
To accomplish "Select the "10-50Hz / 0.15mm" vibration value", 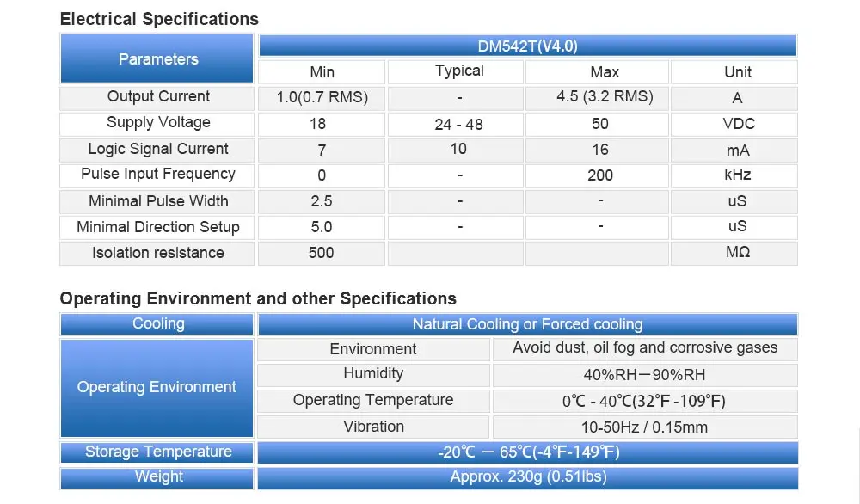I will (x=645, y=427).
